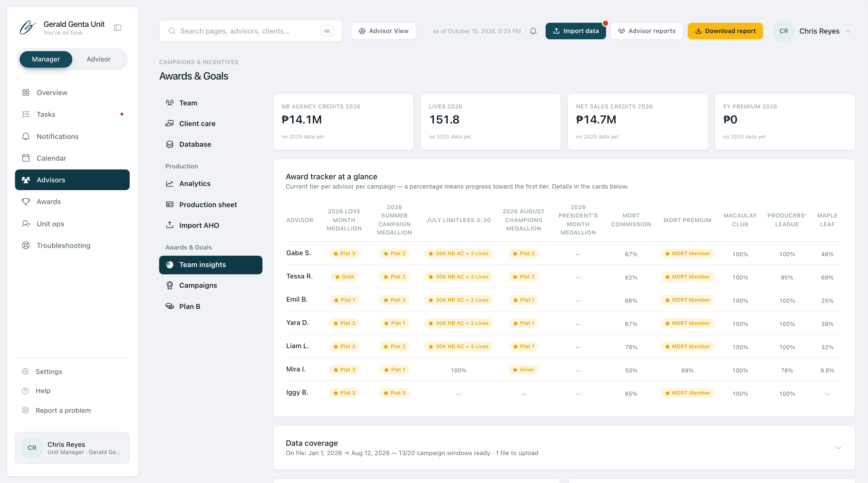Click Liam L. 78% MDRT commission value
This screenshot has height=483, width=868.
pos(631,347)
